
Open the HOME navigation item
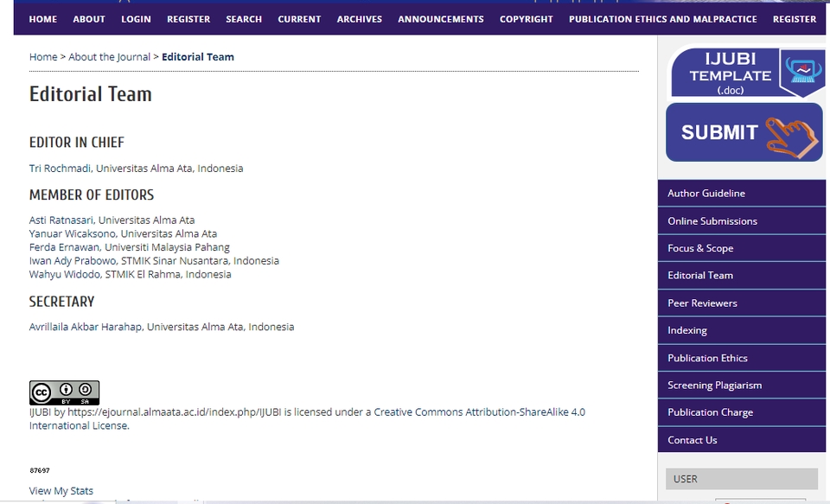(43, 19)
